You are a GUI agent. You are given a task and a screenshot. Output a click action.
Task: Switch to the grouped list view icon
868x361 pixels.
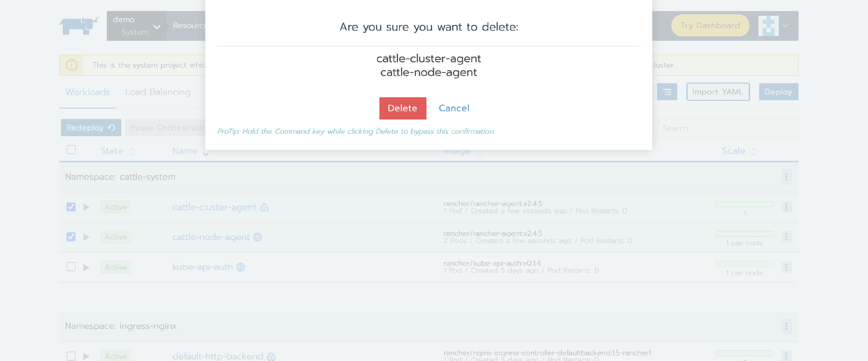coord(667,92)
